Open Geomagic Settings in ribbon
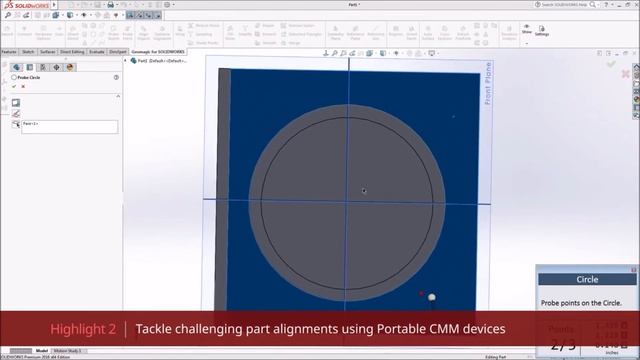The height and width of the screenshot is (360, 640). coord(542,31)
